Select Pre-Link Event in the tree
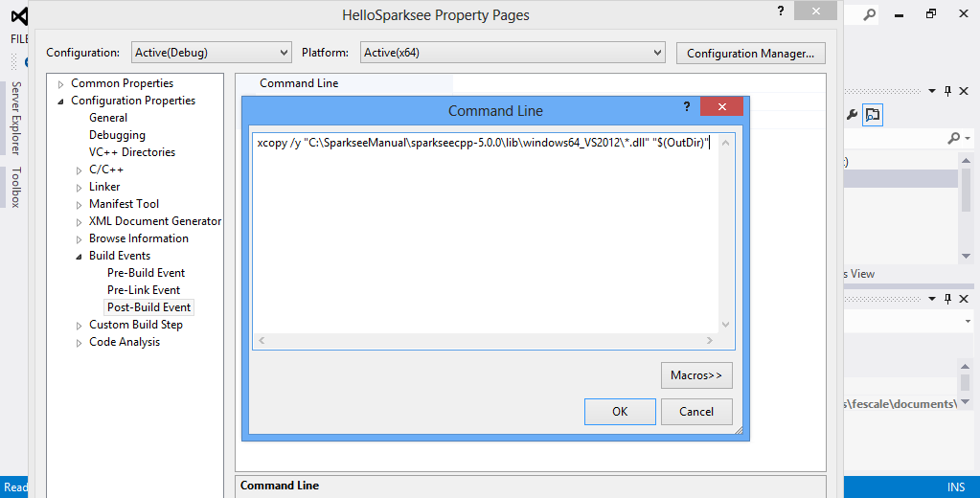 coord(143,290)
